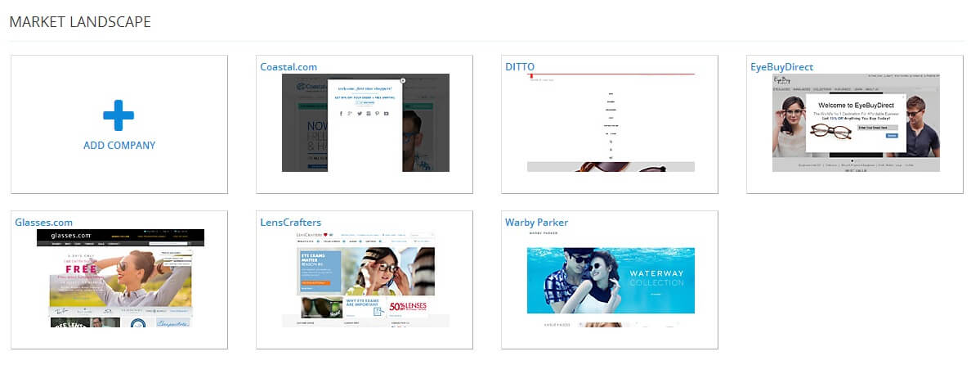Select the DITTO website thumbnail

(611, 123)
